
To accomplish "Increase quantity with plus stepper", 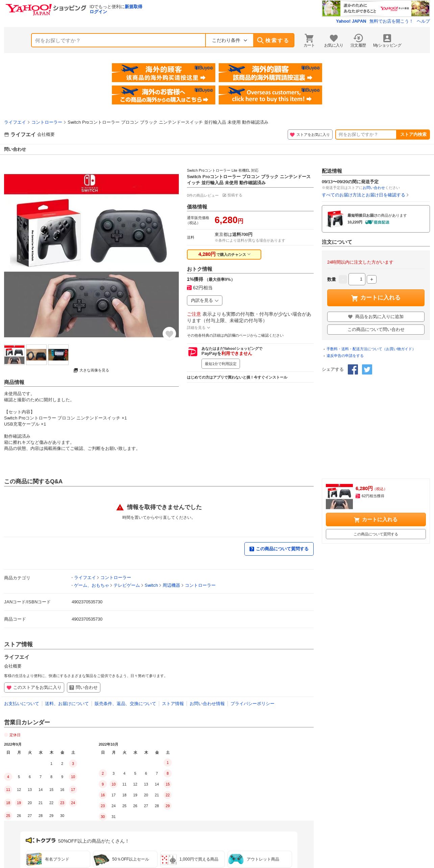I will (371, 279).
